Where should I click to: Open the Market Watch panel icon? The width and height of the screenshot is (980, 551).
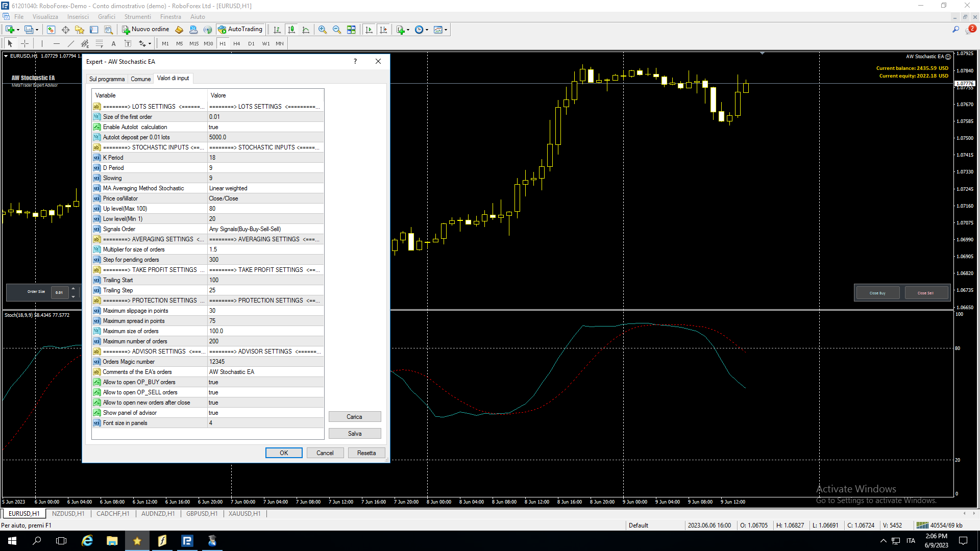click(x=51, y=30)
